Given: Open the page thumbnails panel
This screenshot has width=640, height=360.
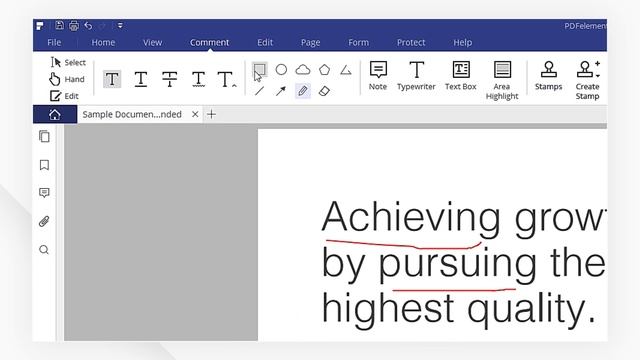Looking at the screenshot, I should pos(44,136).
